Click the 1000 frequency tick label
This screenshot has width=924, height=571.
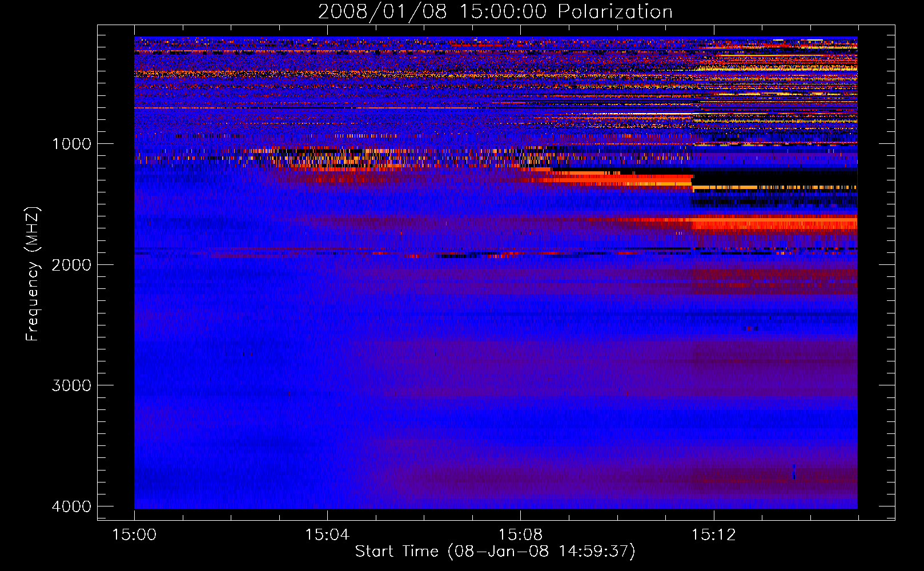click(71, 143)
